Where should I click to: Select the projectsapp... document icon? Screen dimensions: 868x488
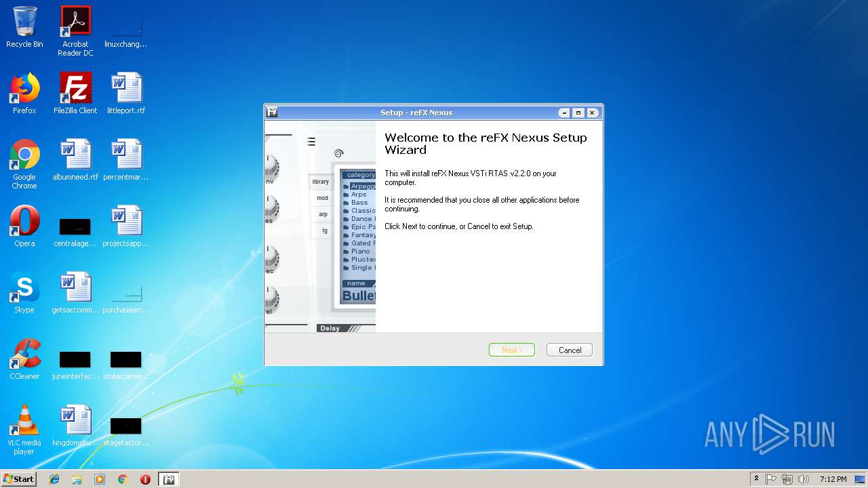click(126, 227)
